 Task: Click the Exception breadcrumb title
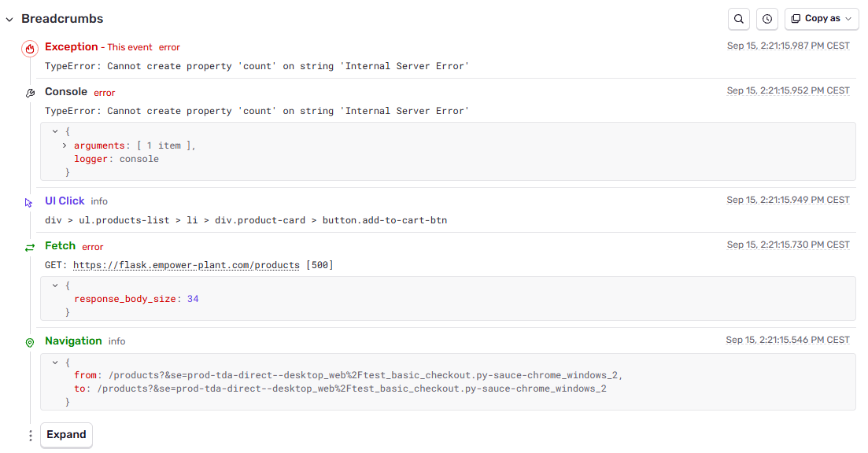pos(72,47)
